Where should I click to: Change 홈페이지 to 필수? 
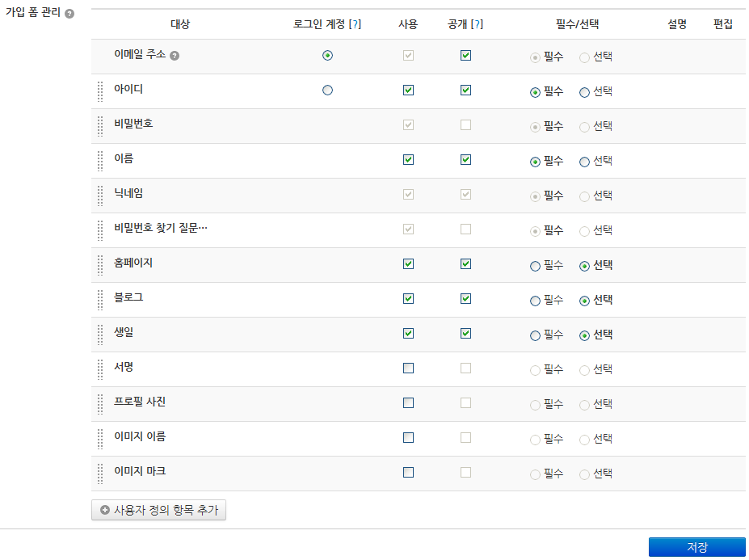pyautogui.click(x=533, y=264)
